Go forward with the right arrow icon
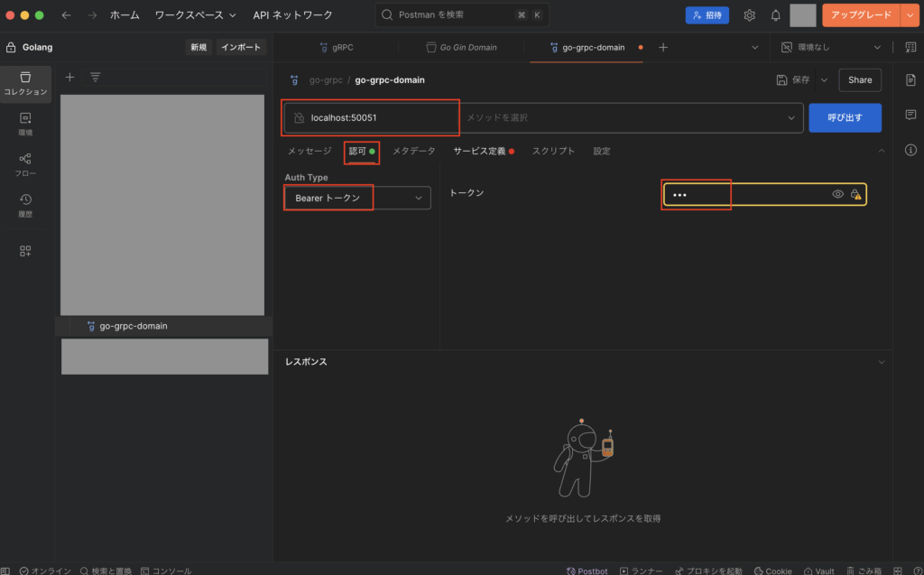The height and width of the screenshot is (575, 924). click(x=92, y=15)
